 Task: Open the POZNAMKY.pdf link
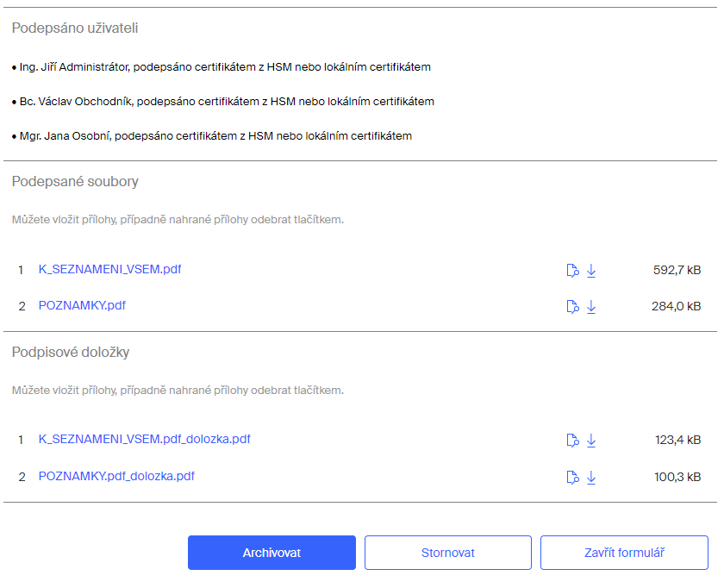point(82,306)
